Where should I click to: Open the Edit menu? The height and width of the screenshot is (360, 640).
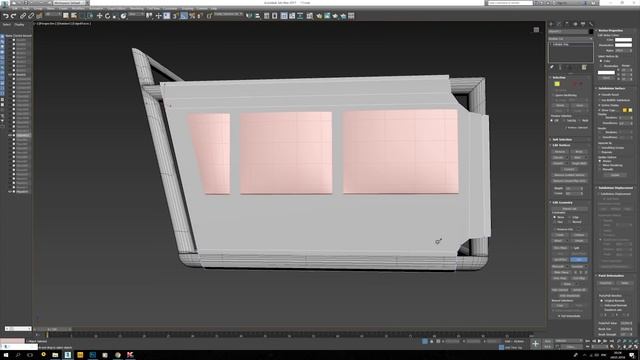[15, 8]
